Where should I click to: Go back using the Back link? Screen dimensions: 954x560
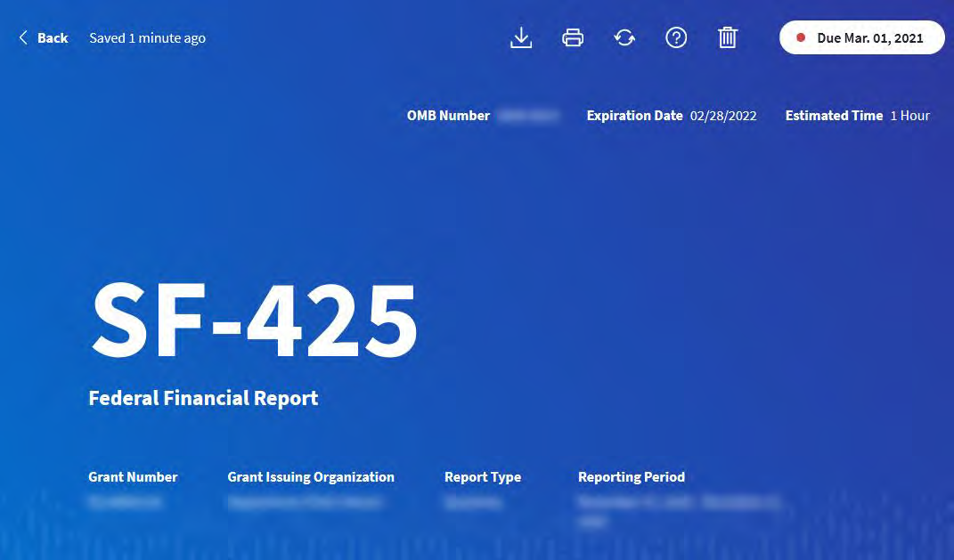[x=53, y=37]
